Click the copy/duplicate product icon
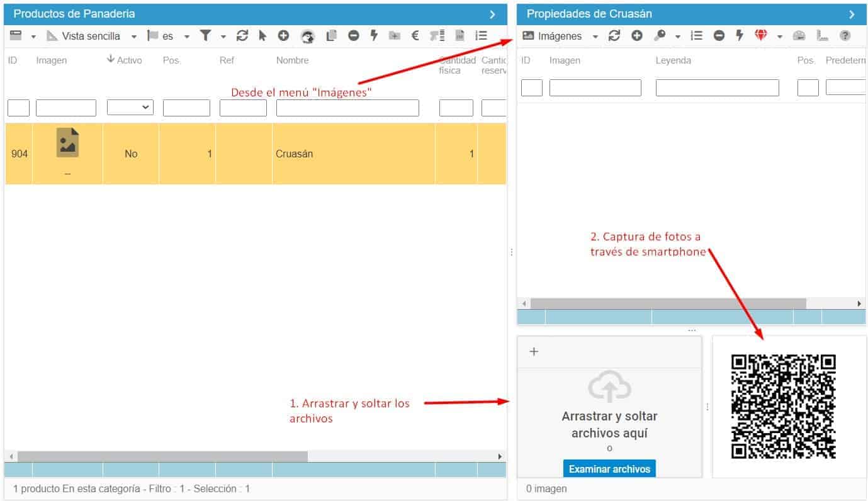 (331, 36)
